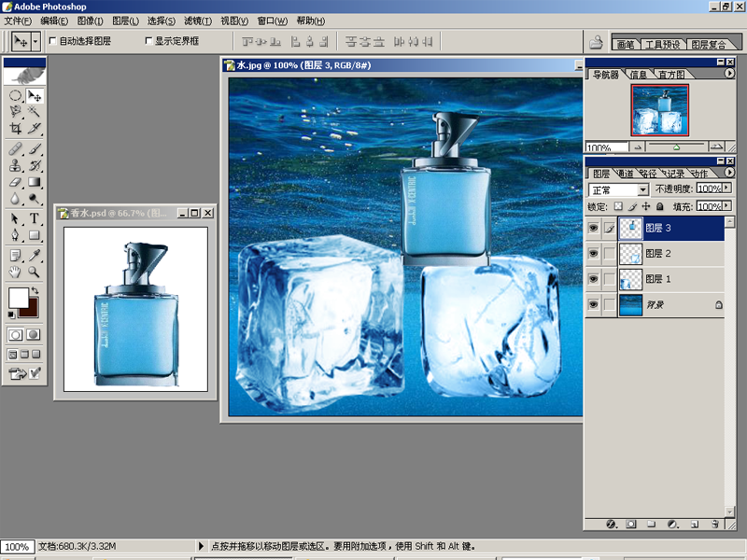Select the History Brush tool

35,165
